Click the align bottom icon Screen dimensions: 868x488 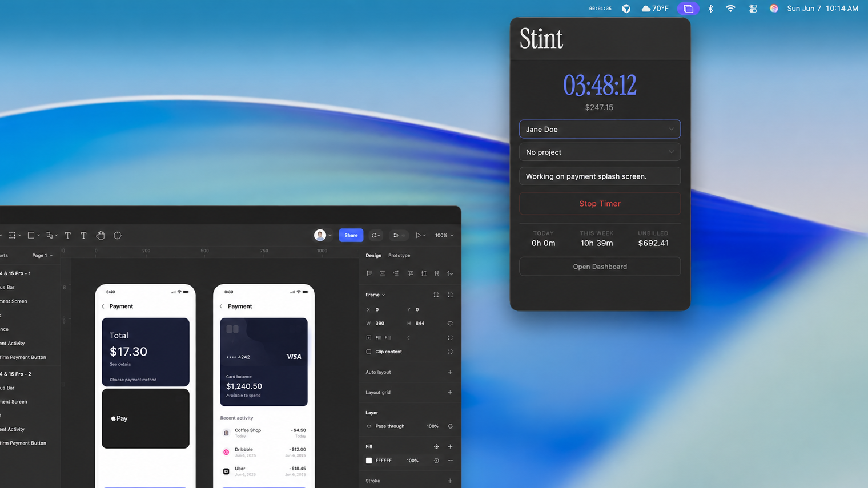[437, 273]
